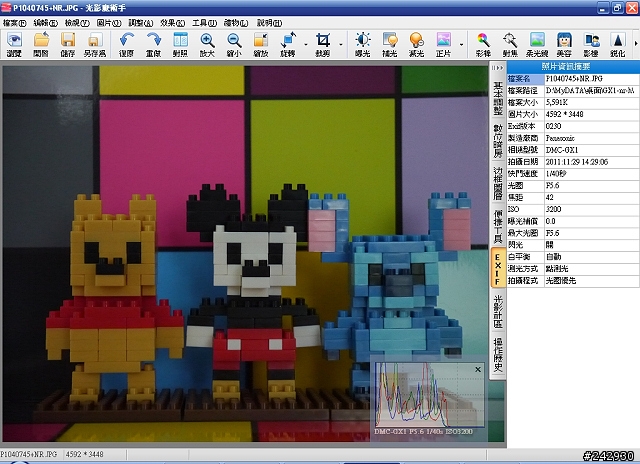
Task: Expand the 旋轉 rotate dropdown arrow
Action: [x=305, y=44]
